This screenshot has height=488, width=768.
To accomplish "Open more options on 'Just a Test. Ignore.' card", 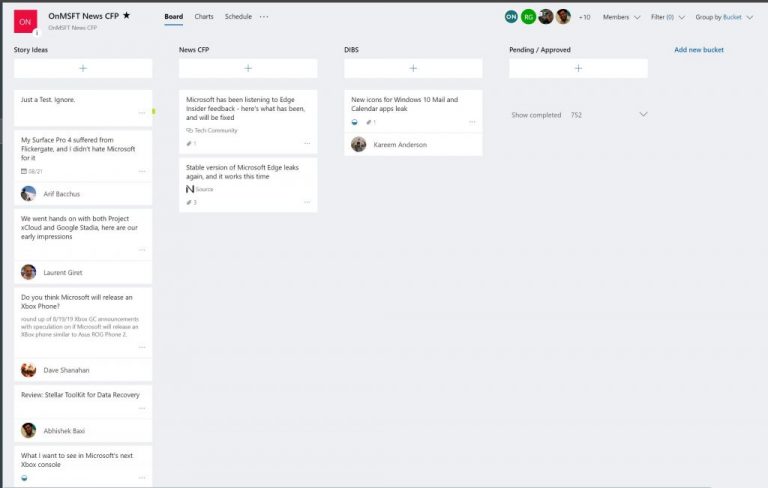I will [142, 113].
